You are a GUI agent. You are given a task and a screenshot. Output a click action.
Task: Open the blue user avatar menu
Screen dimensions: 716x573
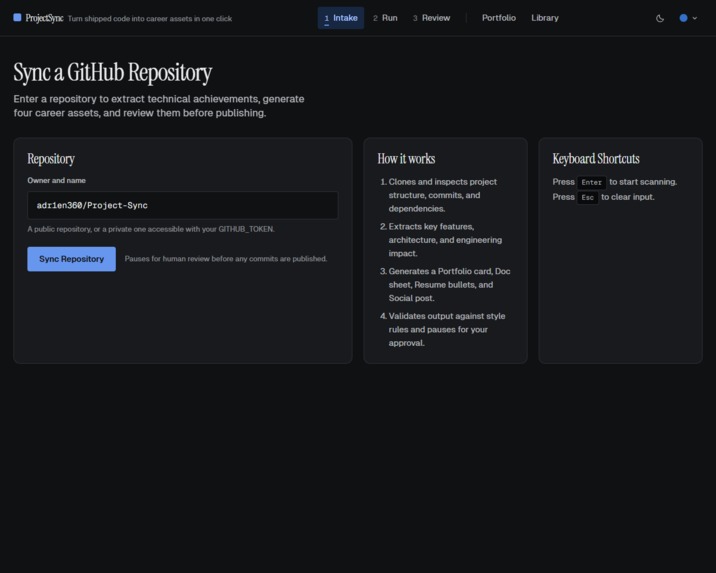688,18
